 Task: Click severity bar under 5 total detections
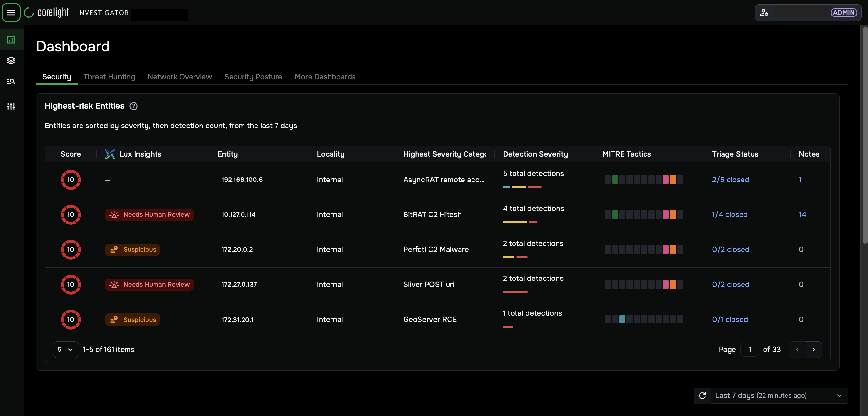(522, 187)
